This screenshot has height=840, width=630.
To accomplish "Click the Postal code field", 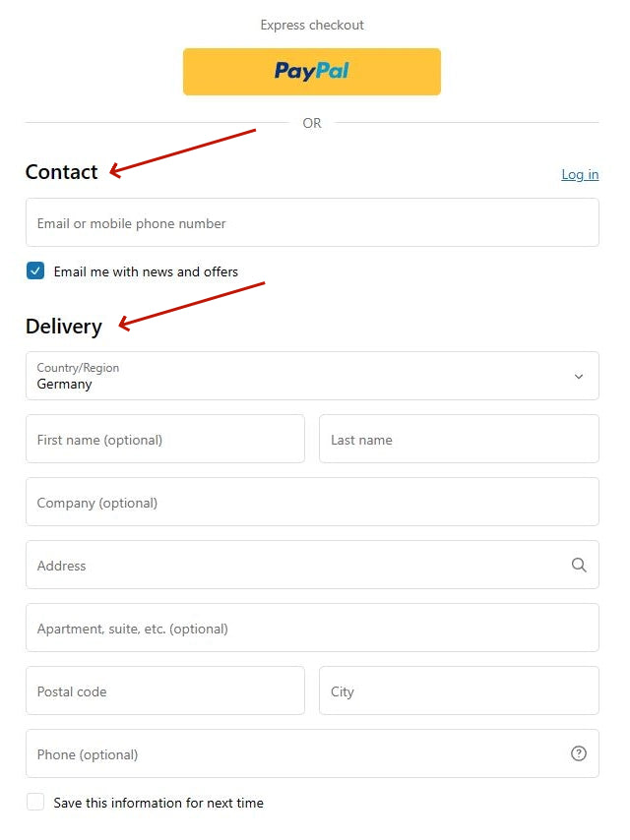I will [165, 690].
